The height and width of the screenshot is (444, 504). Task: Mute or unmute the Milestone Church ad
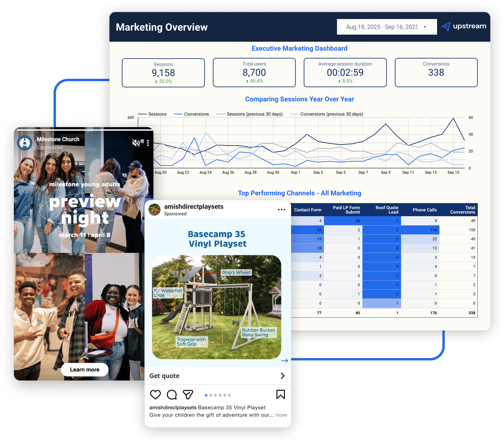(136, 143)
